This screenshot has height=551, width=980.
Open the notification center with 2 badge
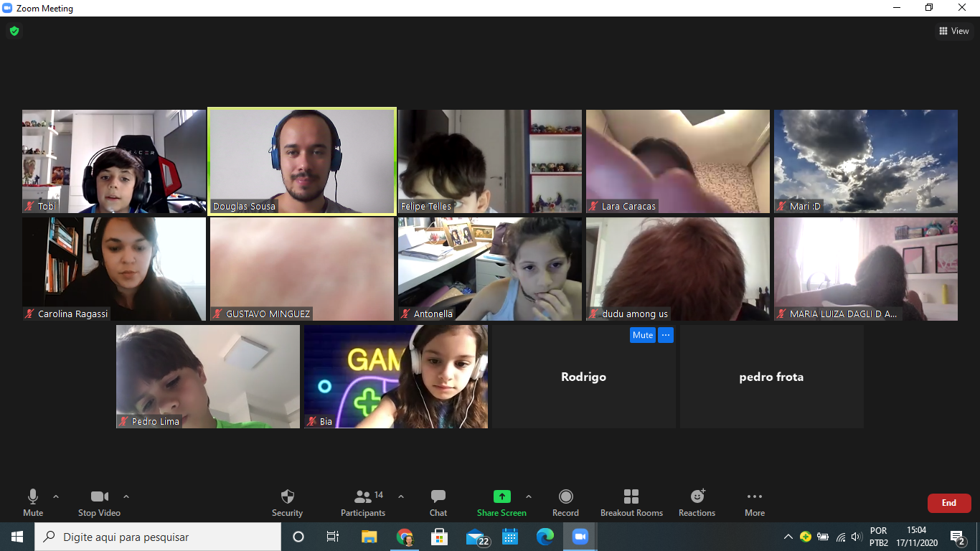click(x=958, y=537)
